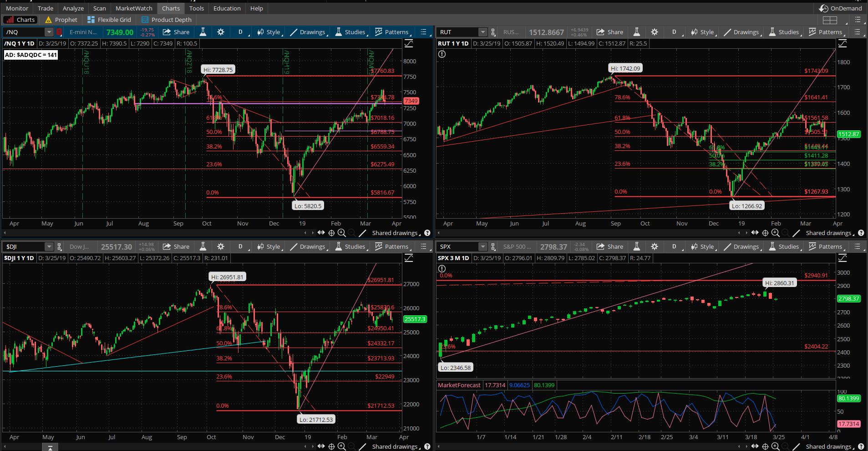868x451 pixels.
Task: Click price axis scale icon on /NQ chart
Action: (409, 43)
